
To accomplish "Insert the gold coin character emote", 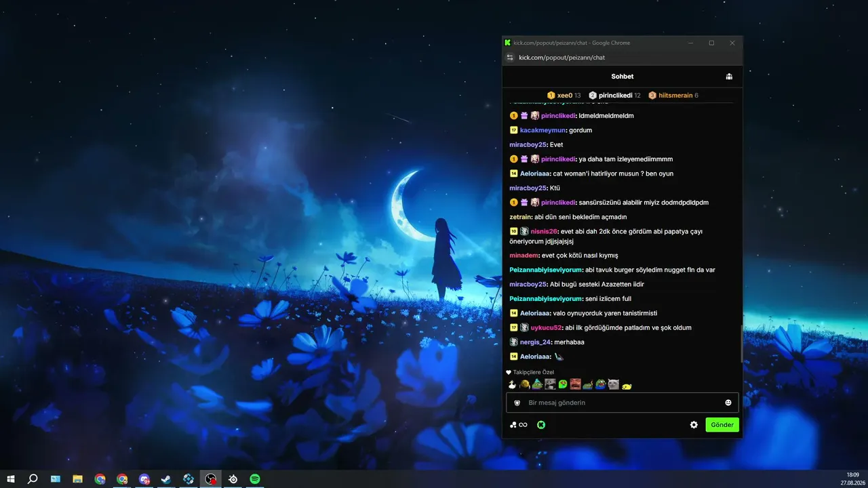I will pos(525,384).
